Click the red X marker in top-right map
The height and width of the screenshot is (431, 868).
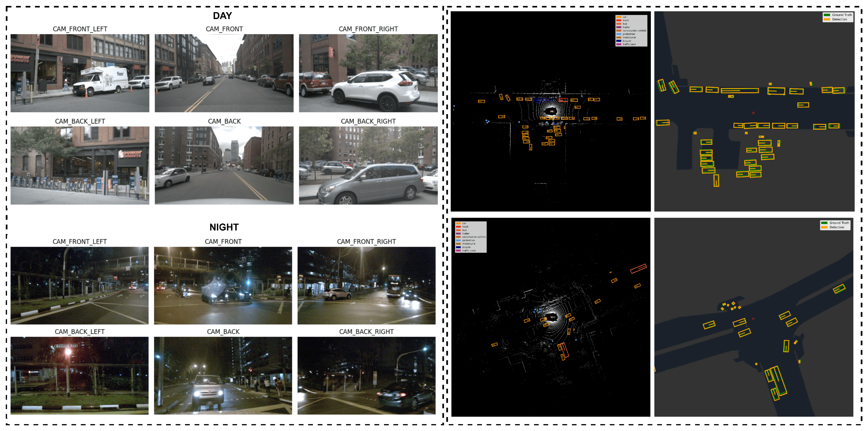(753, 113)
